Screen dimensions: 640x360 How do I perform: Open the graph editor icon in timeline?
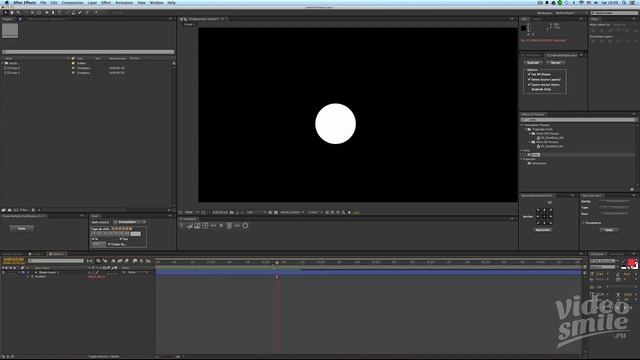(x=148, y=261)
